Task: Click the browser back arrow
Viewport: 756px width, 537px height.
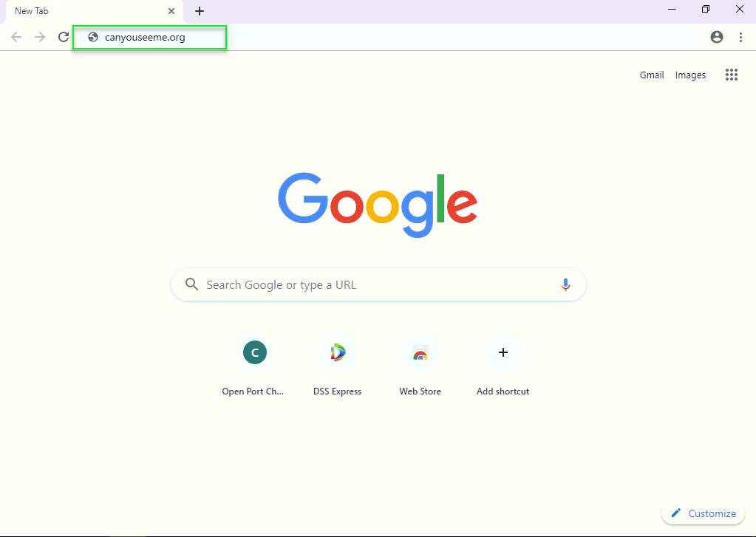Action: pyautogui.click(x=16, y=37)
